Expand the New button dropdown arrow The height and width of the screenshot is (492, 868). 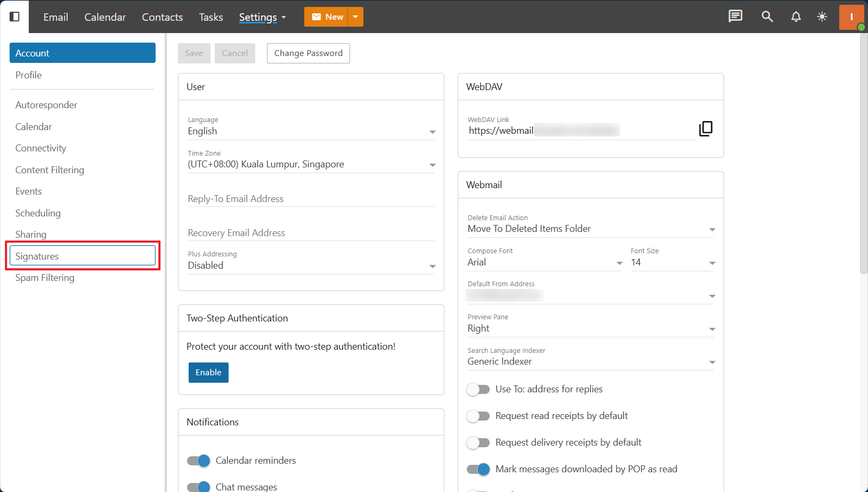coord(355,17)
